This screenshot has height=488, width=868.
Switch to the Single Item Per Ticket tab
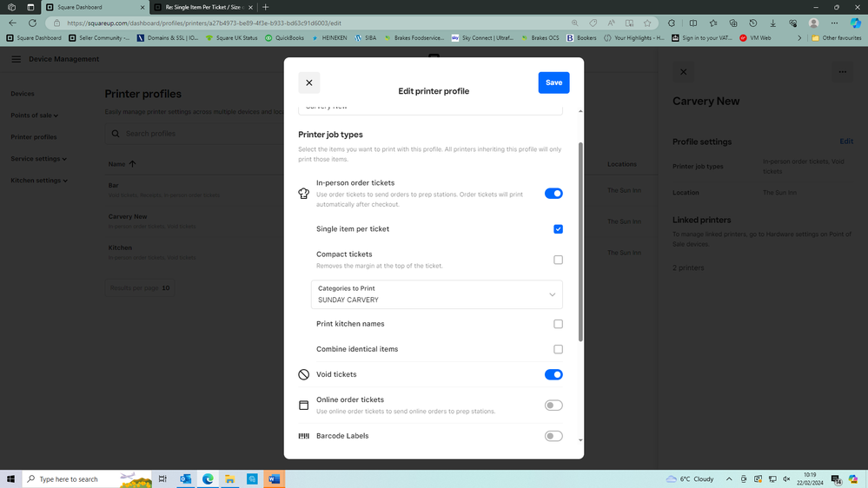[202, 7]
